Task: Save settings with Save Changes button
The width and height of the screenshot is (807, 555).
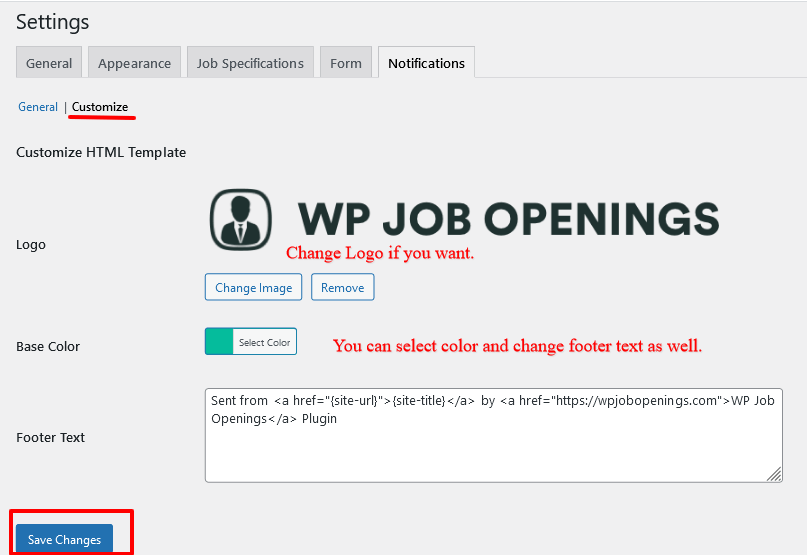Action: click(64, 539)
